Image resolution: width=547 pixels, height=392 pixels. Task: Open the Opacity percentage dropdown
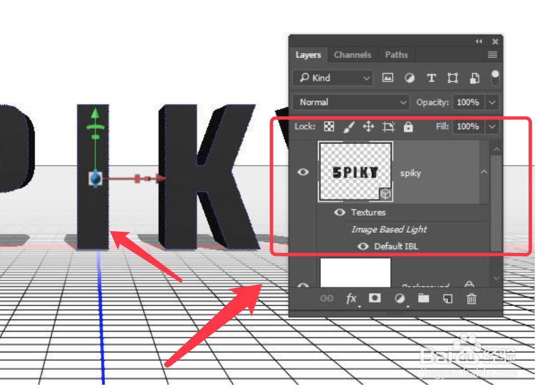coord(492,102)
